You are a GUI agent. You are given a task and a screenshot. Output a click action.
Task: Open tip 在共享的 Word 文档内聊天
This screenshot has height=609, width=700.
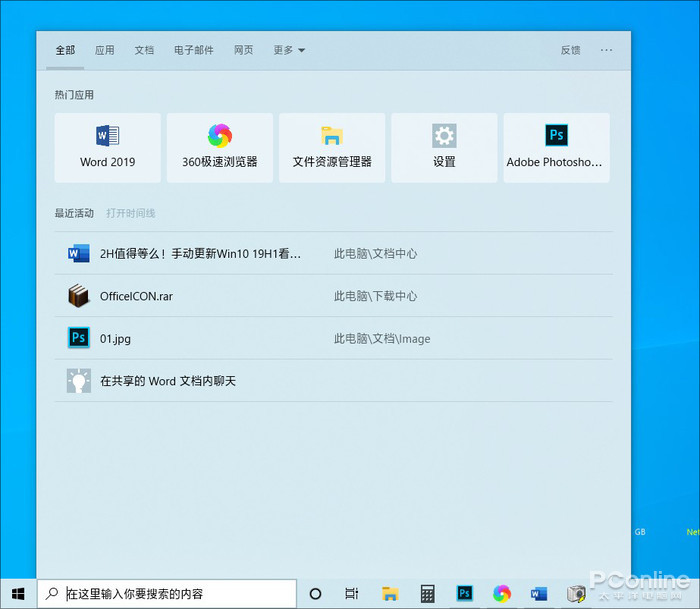333,380
